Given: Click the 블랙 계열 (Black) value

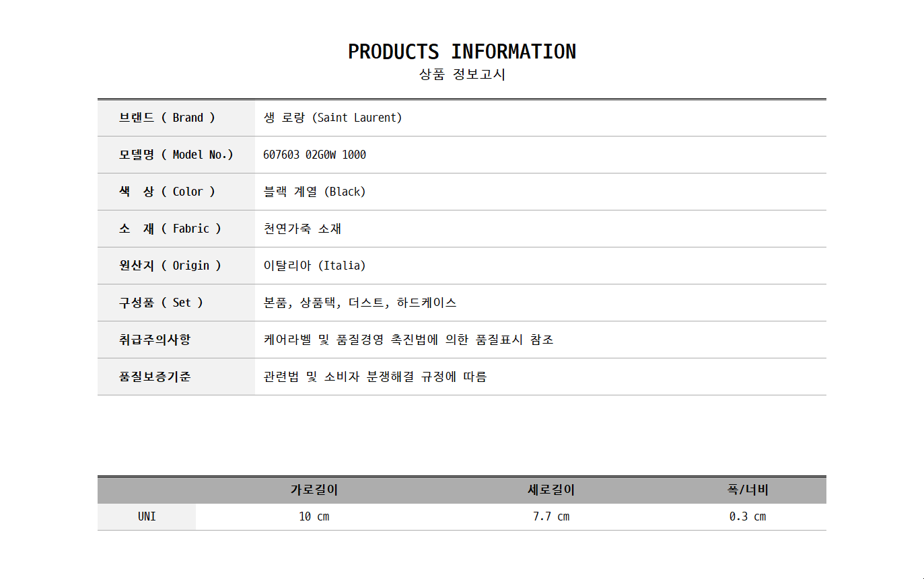Looking at the screenshot, I should click(x=314, y=192).
